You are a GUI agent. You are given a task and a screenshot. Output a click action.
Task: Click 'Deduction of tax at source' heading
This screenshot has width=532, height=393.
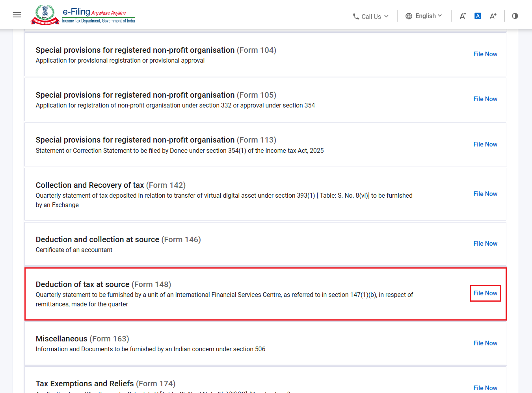point(82,284)
